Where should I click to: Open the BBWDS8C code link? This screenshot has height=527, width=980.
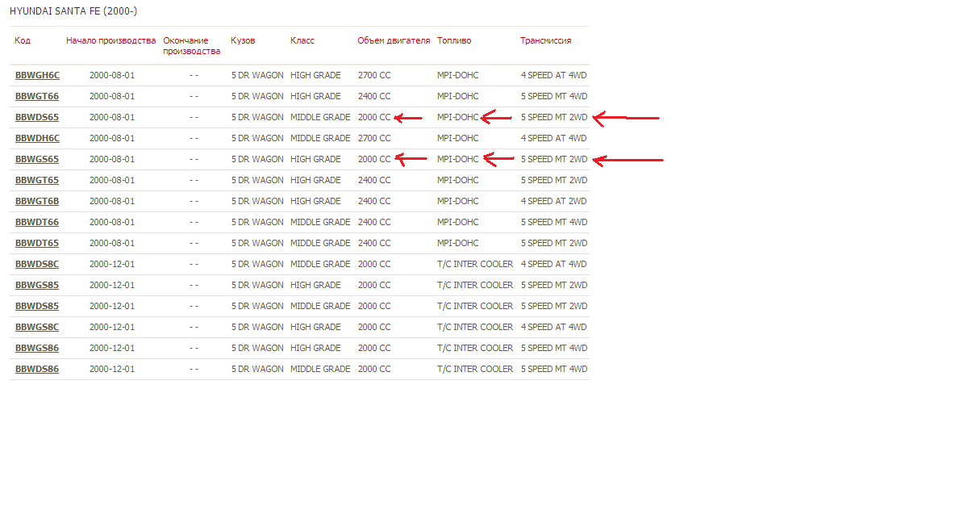click(37, 264)
